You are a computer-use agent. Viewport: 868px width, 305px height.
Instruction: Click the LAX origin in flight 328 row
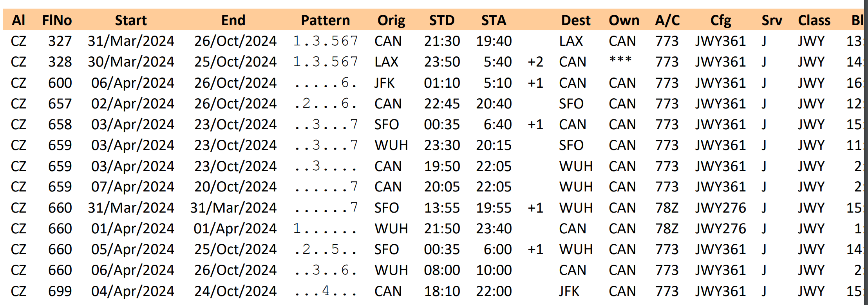click(386, 62)
